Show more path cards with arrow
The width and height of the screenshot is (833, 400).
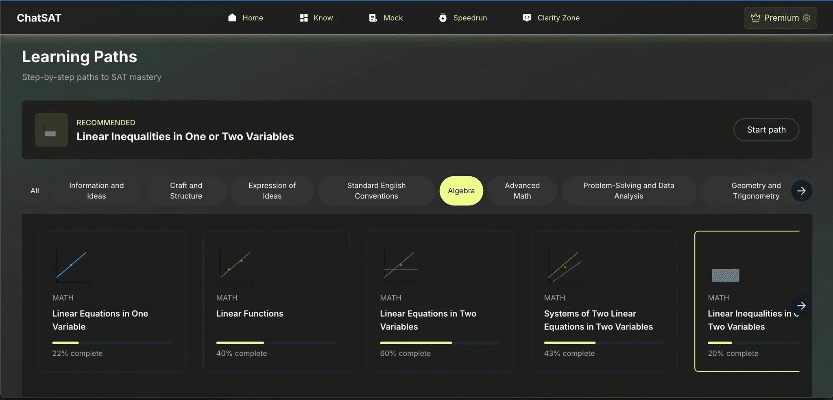click(800, 306)
